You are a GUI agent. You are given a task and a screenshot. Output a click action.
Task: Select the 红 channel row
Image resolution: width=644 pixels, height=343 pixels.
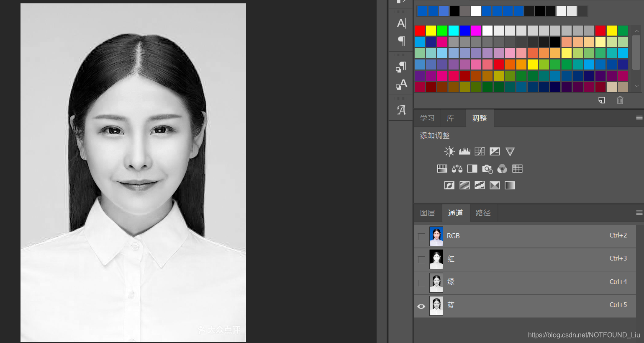(x=525, y=259)
